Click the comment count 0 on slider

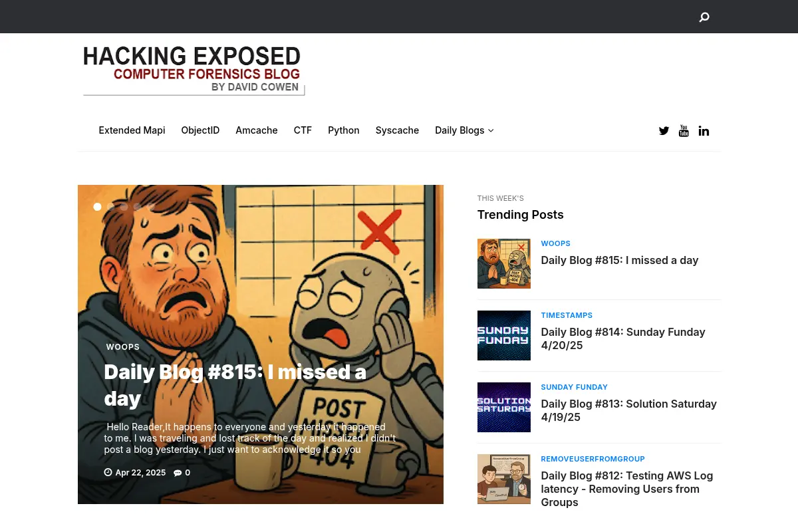click(188, 473)
